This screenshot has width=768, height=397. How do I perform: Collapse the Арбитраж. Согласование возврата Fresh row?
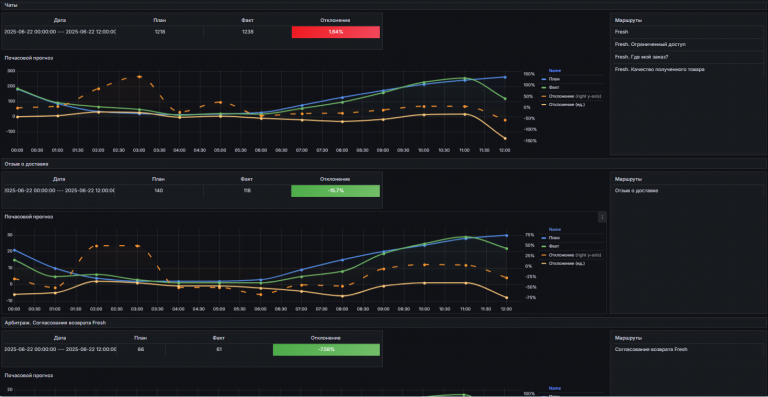pos(55,323)
